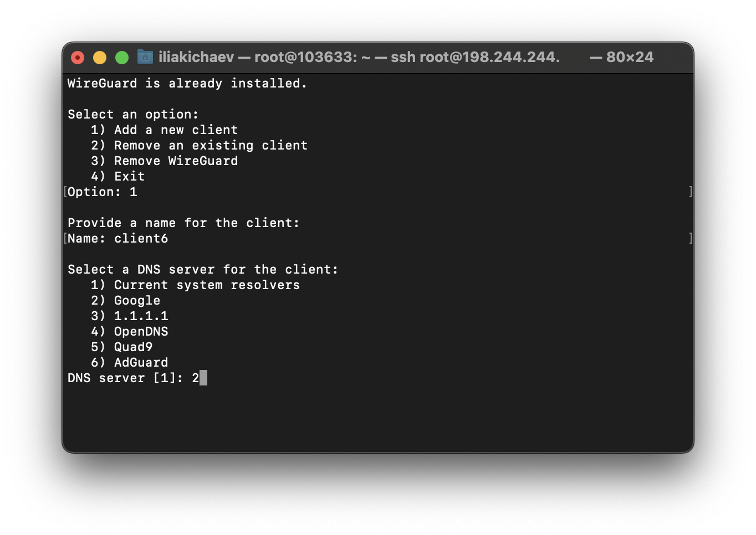Click the "1.1.1.1" DNS option text
This screenshot has width=756, height=535.
(141, 316)
